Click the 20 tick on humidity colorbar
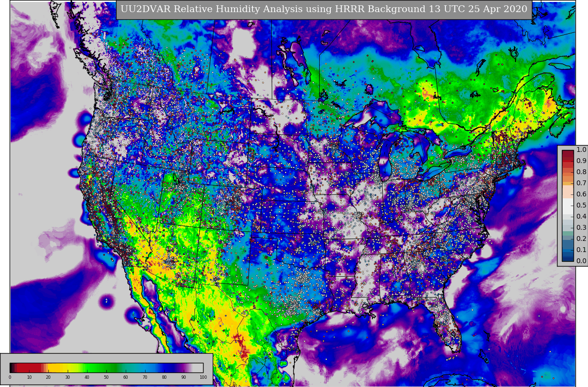Image resolution: width=588 pixels, height=387 pixels. tap(48, 377)
